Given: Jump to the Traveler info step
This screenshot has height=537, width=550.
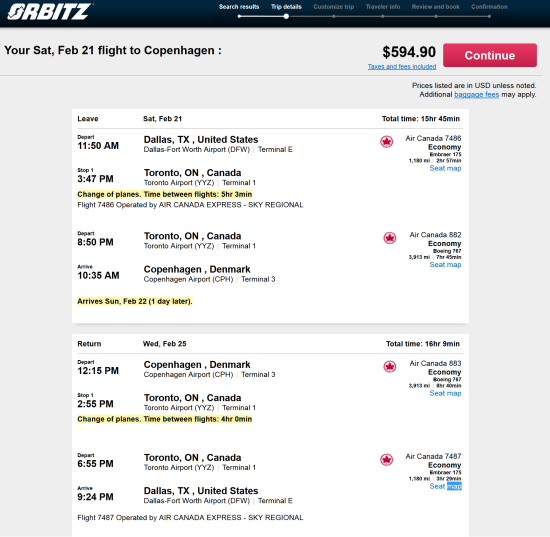Looking at the screenshot, I should 383,7.
